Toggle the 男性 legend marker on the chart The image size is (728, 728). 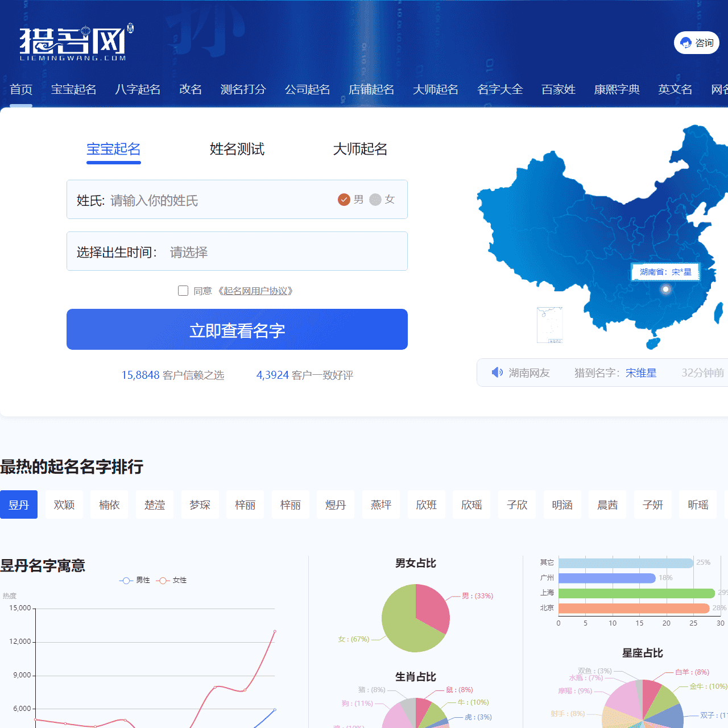click(x=126, y=580)
